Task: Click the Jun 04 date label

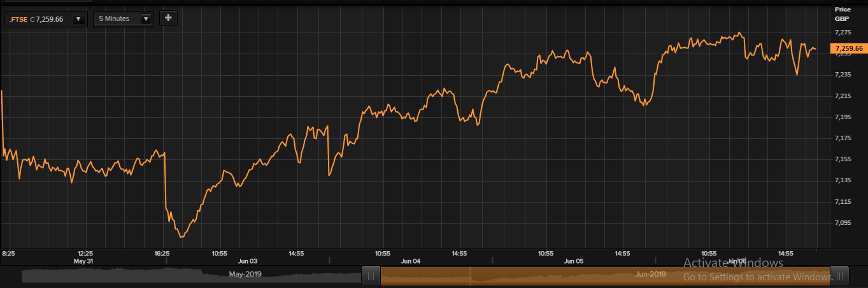Action: [411, 261]
